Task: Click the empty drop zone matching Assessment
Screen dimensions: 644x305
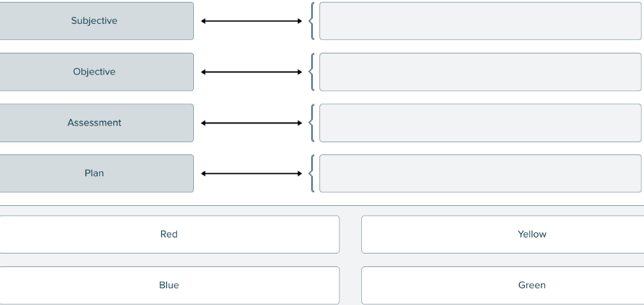Action: [480, 122]
